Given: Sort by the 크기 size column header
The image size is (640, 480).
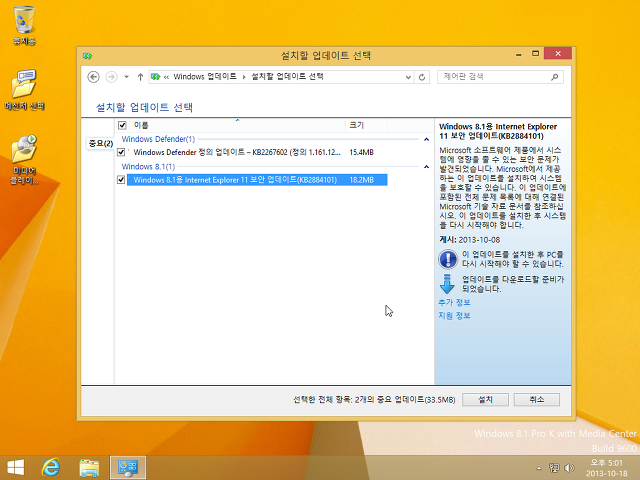Looking at the screenshot, I should tap(366, 125).
